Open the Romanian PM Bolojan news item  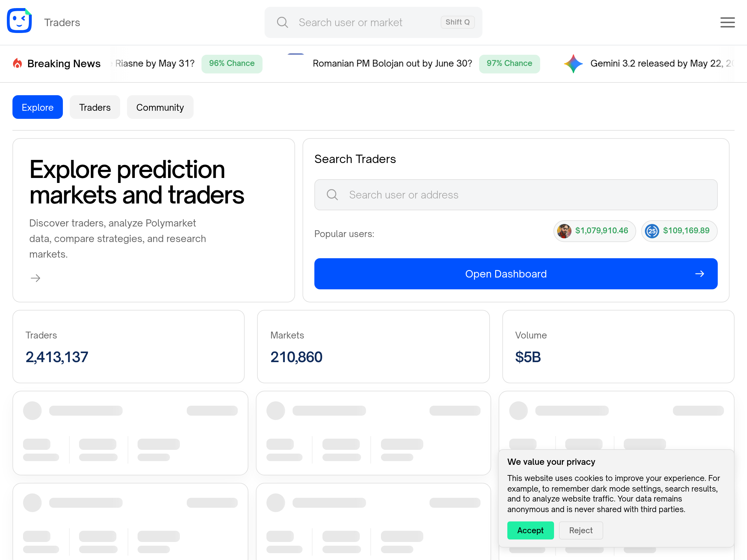392,63
